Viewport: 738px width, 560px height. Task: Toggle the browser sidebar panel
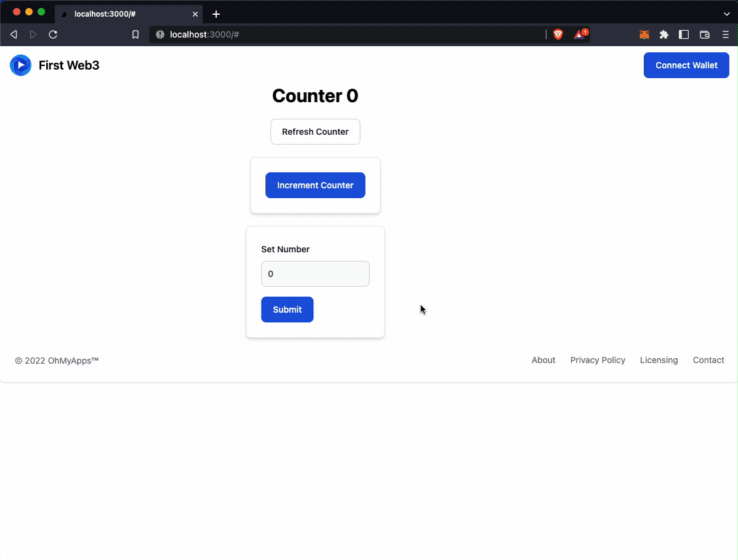684,34
